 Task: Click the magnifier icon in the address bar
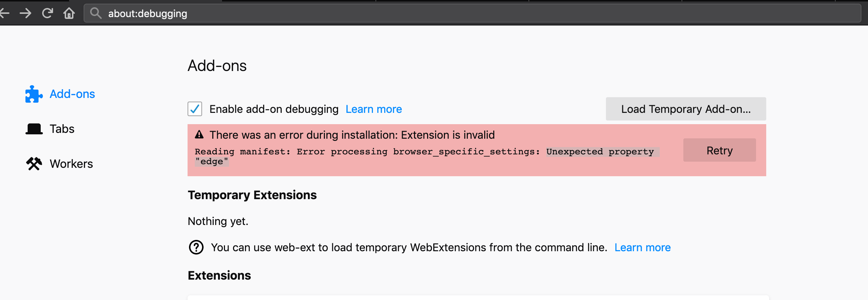pos(96,13)
